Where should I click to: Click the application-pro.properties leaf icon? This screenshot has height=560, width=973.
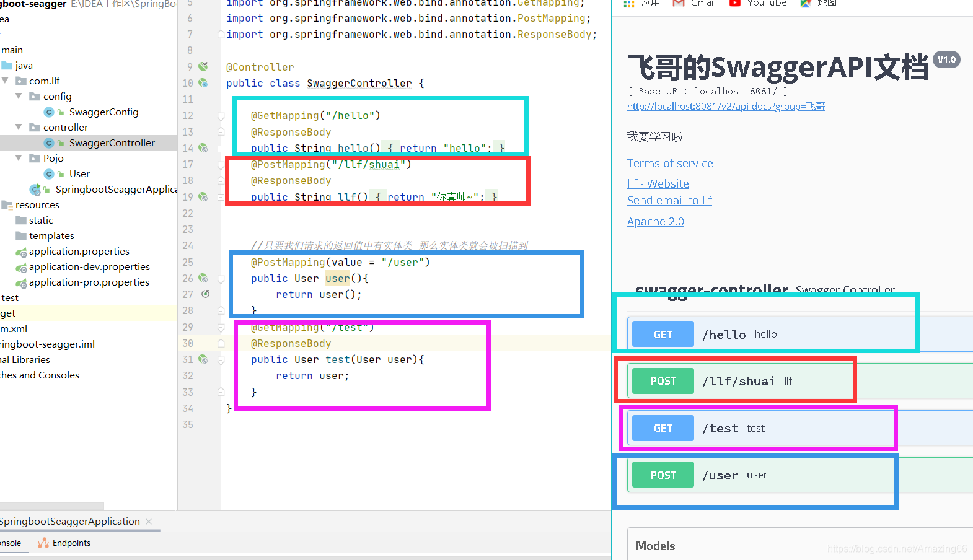tap(21, 283)
